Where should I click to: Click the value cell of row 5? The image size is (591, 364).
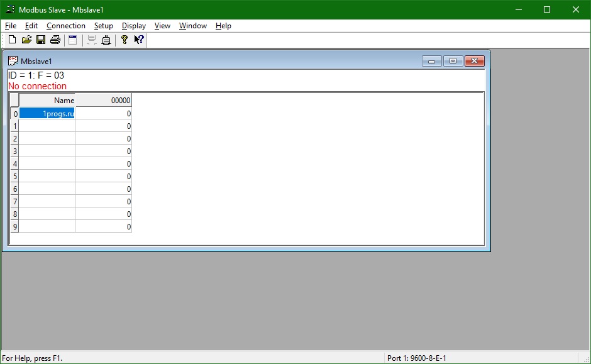pos(104,176)
